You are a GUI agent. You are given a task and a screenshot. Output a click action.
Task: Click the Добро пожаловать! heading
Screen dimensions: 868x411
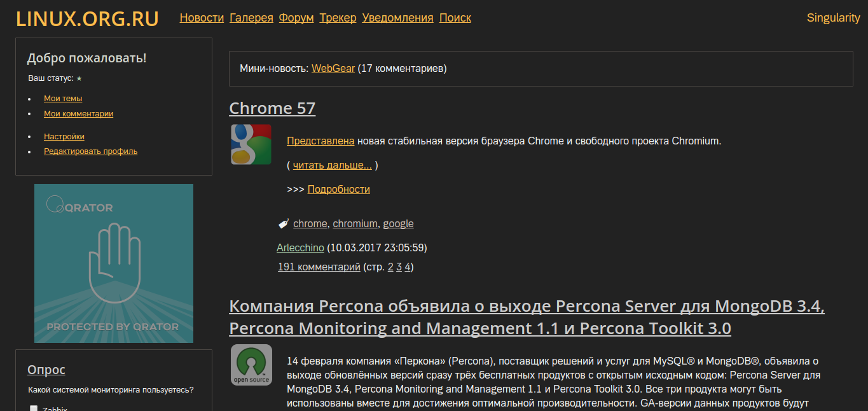[86, 58]
